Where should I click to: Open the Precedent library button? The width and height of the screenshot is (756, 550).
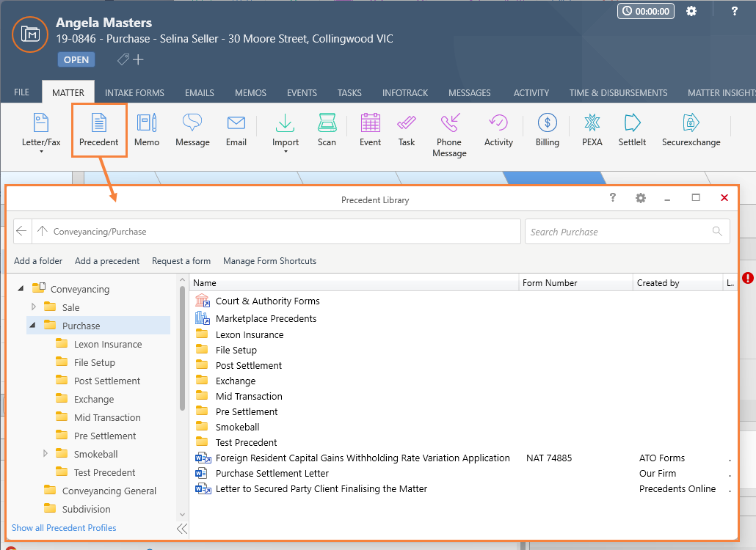tap(99, 130)
